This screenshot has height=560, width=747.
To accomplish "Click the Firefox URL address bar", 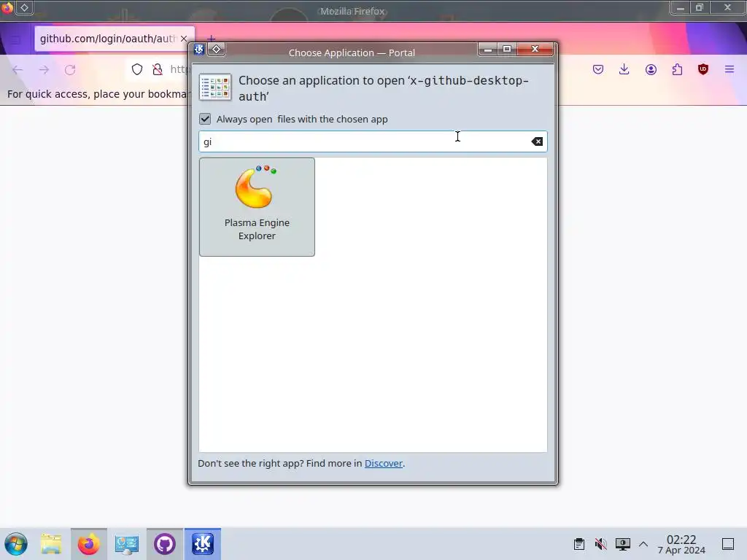I will click(x=180, y=69).
